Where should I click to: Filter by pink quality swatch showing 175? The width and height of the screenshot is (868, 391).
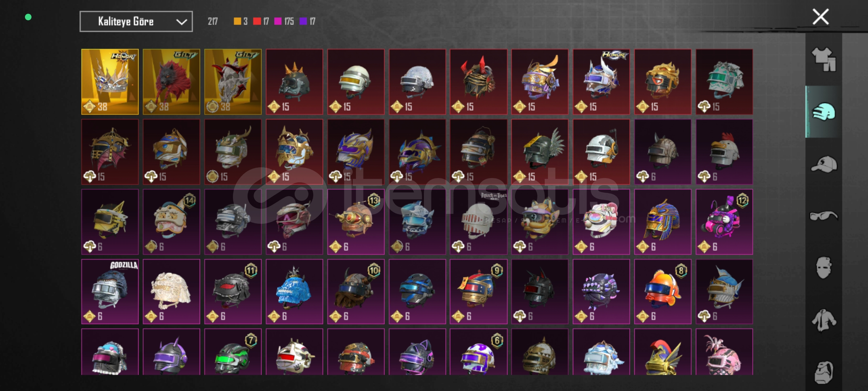pos(284,21)
